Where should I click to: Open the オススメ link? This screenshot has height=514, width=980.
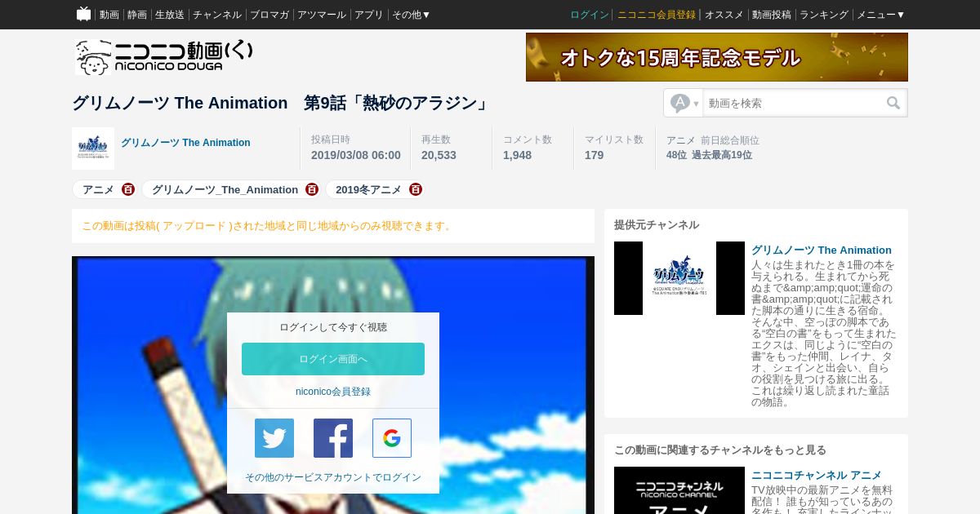point(724,15)
